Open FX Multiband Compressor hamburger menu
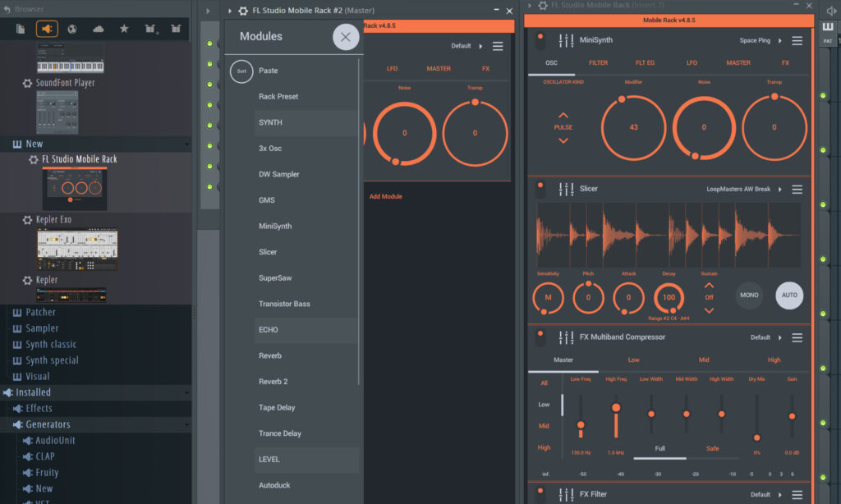The image size is (841, 504). tap(797, 338)
